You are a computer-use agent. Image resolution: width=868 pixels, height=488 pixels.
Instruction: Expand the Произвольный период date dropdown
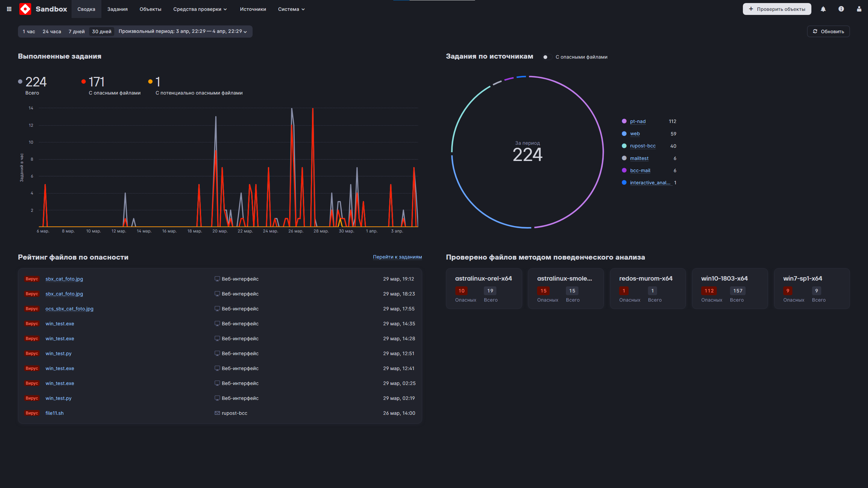pos(183,32)
